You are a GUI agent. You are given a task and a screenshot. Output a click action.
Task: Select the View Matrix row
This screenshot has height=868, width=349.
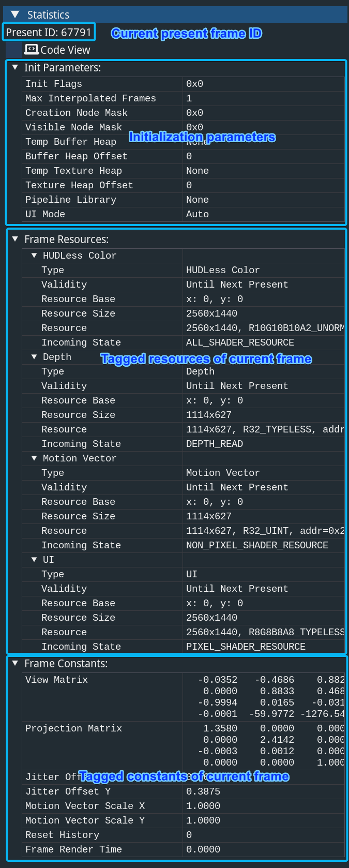point(56,680)
